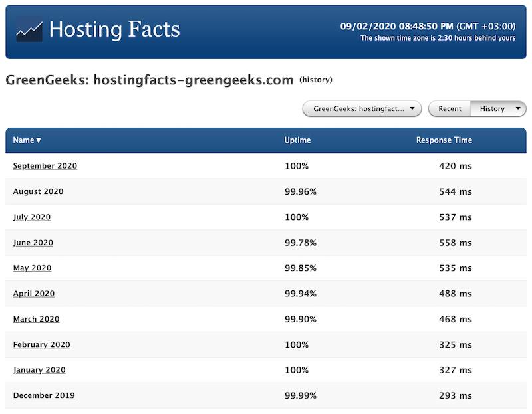Viewport: 532px width, 414px height.
Task: Open March 2020 report
Action: coord(36,319)
